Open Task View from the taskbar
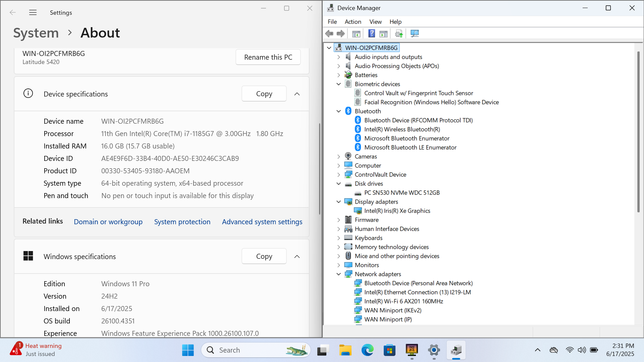The height and width of the screenshot is (362, 644). coord(322,350)
